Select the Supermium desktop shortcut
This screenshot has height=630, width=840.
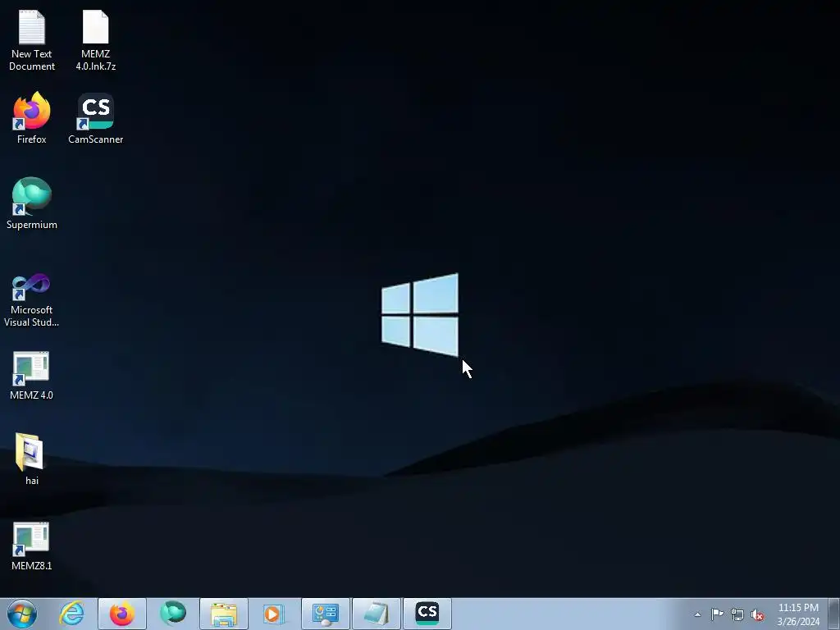[32, 203]
